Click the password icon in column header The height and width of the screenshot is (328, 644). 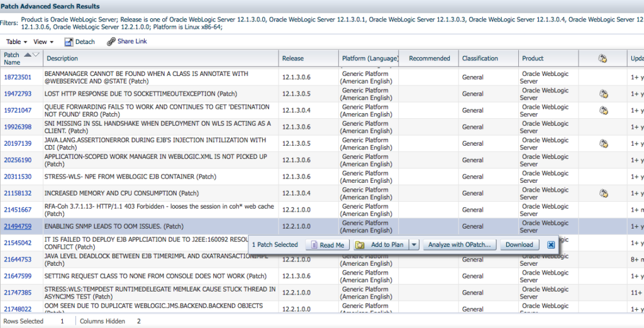602,58
